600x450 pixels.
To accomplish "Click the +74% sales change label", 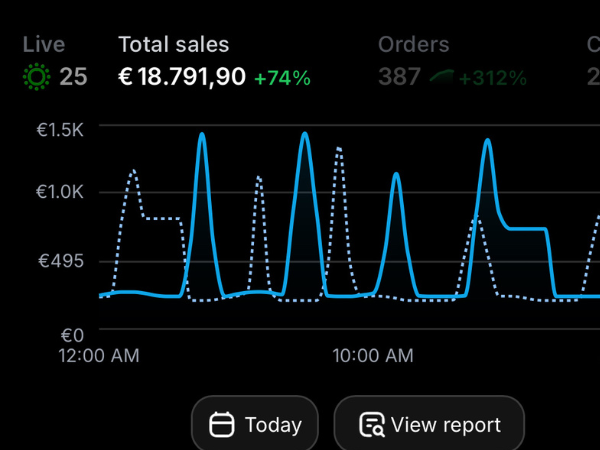I will coord(282,78).
